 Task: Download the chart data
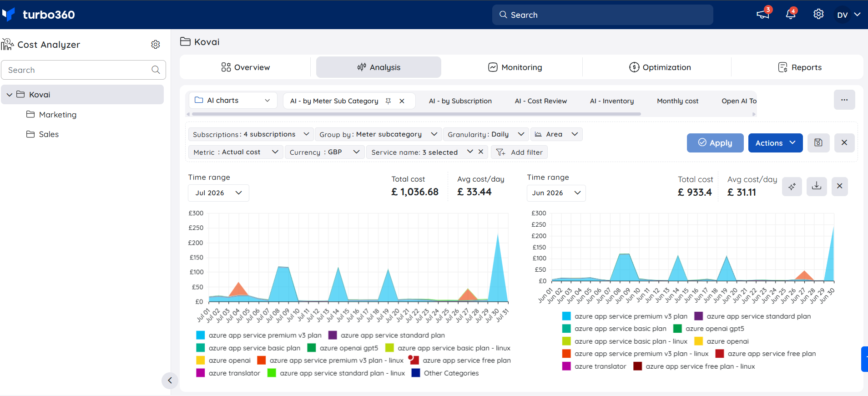[817, 186]
